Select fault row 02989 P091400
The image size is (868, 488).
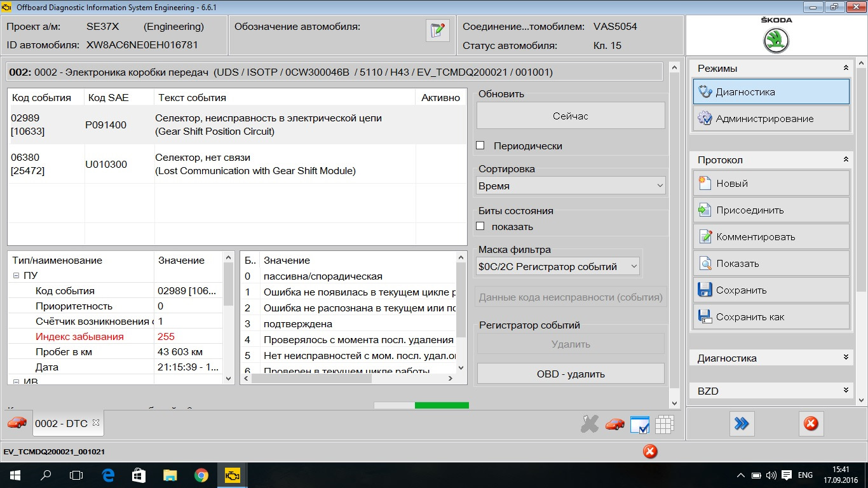click(237, 125)
